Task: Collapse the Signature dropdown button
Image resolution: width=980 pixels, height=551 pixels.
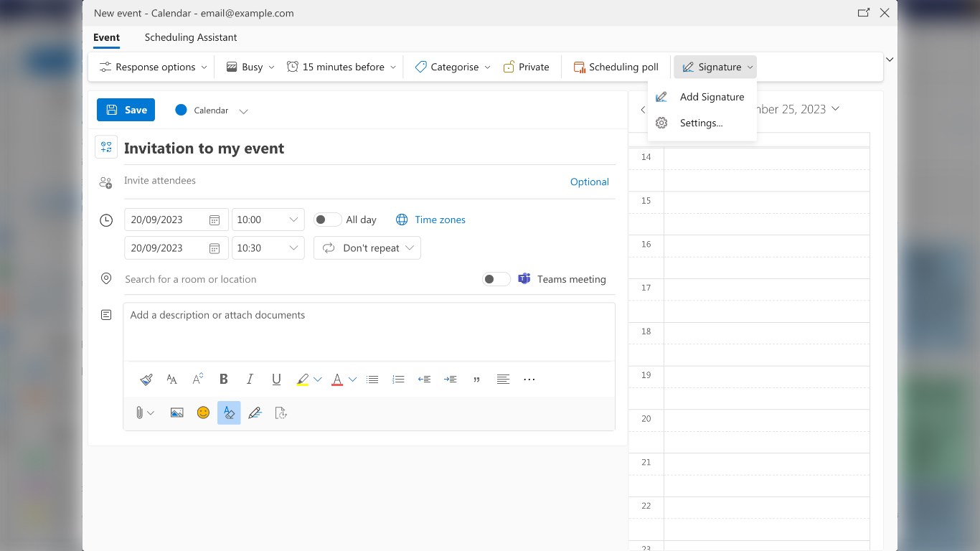Action: 715,67
